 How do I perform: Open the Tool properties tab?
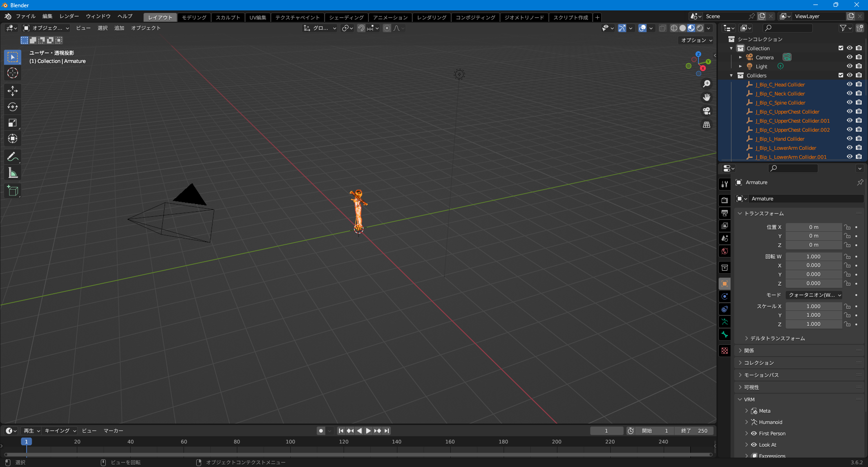(725, 184)
